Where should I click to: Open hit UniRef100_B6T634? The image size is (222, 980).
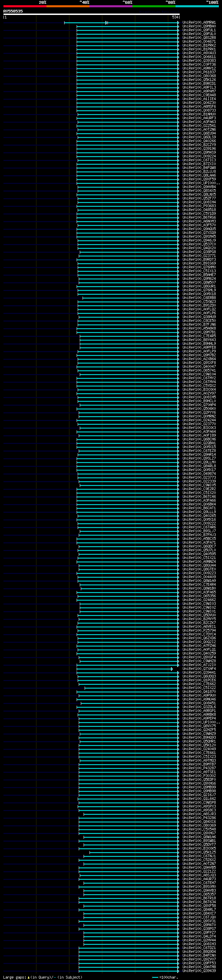point(199,902)
